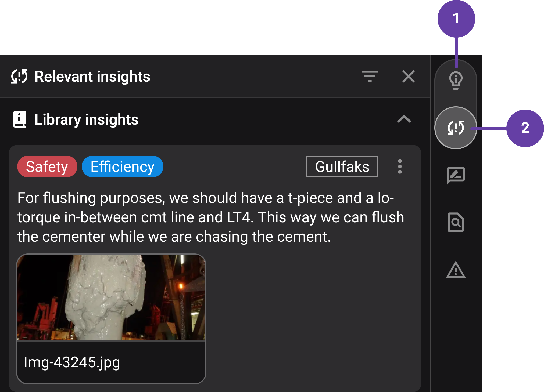Open the warning triangle sidebar icon
This screenshot has width=544, height=392.
click(x=456, y=270)
